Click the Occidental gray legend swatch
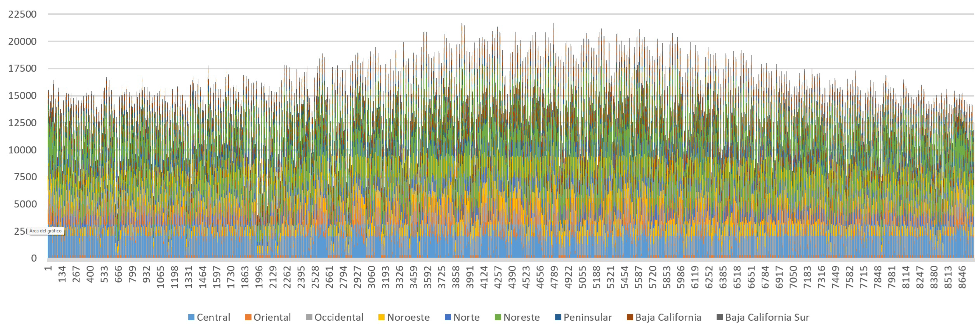Screen dimensions: 980x328 [x=309, y=317]
